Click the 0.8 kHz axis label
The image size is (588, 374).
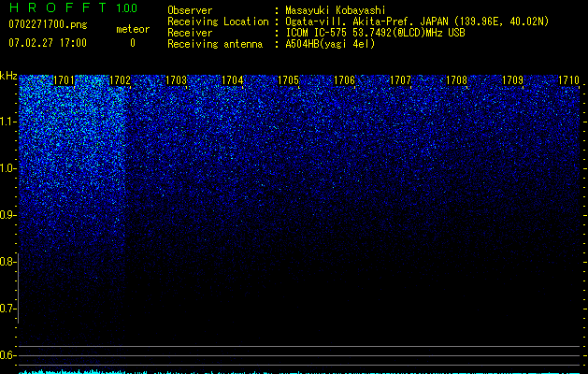click(7, 262)
